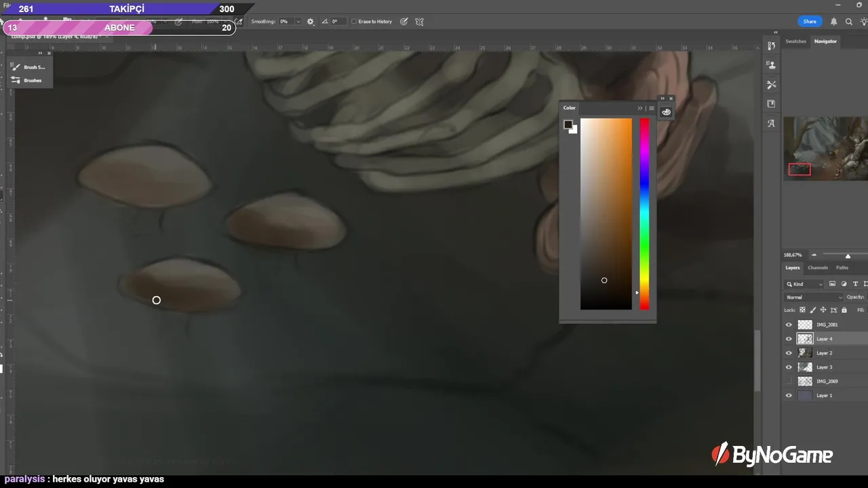Click the Navigator preview thumbnail

coord(826,148)
